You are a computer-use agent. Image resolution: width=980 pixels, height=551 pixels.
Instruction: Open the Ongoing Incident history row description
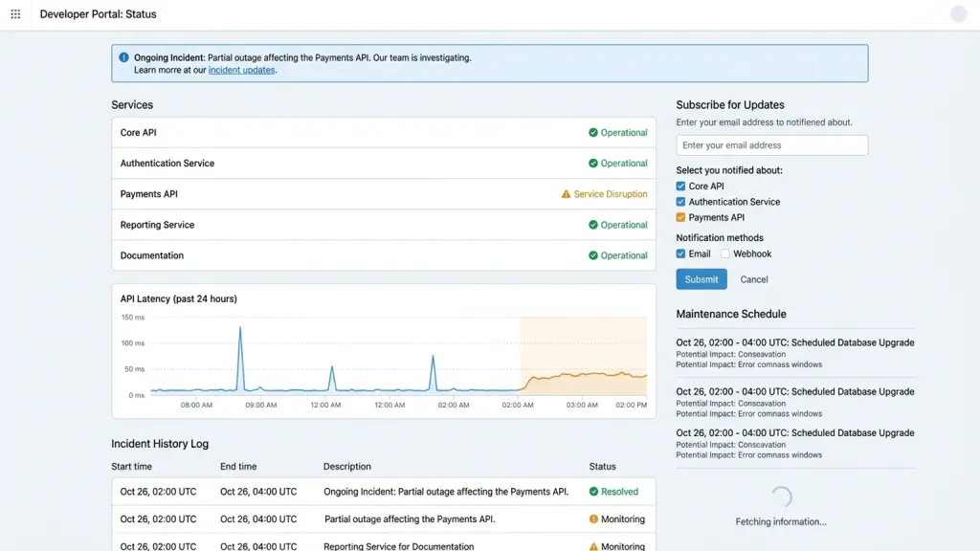pyautogui.click(x=446, y=492)
